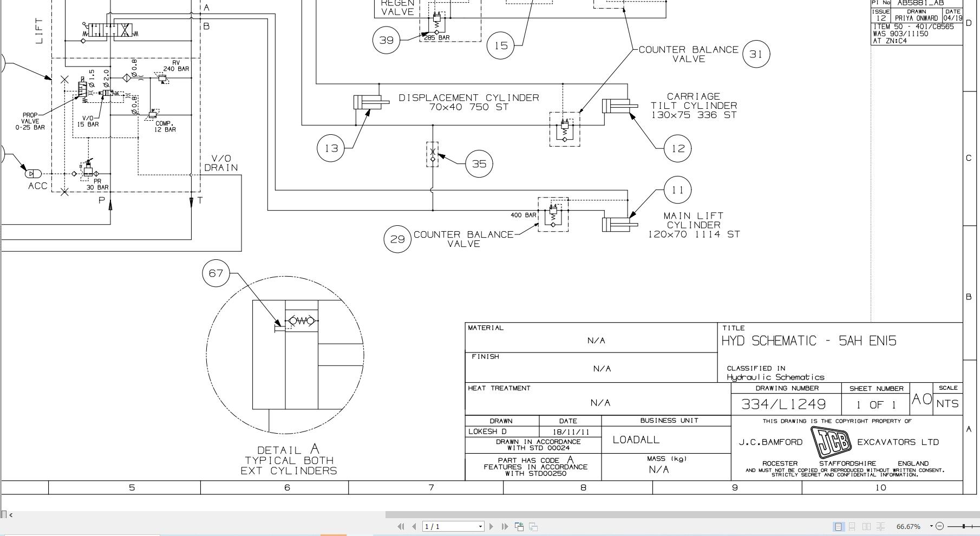
Task: Click the MAIN LIFT CYLINDER label
Action: (x=694, y=225)
